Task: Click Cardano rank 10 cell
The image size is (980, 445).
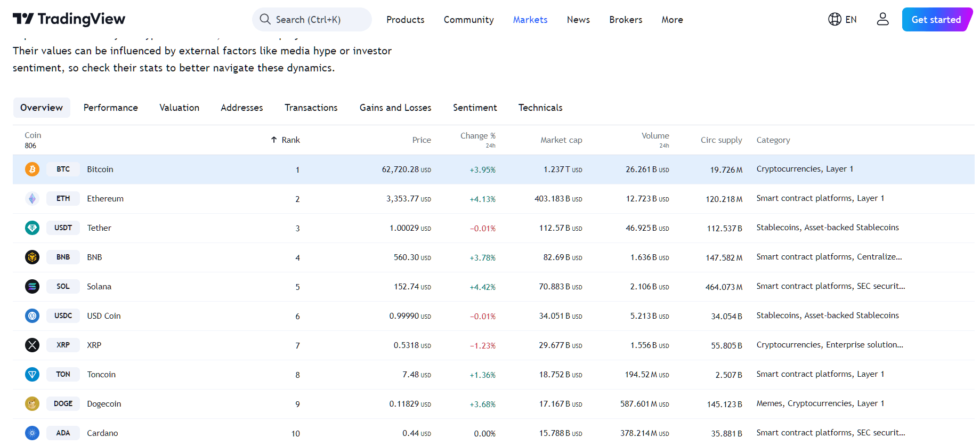Action: click(296, 434)
